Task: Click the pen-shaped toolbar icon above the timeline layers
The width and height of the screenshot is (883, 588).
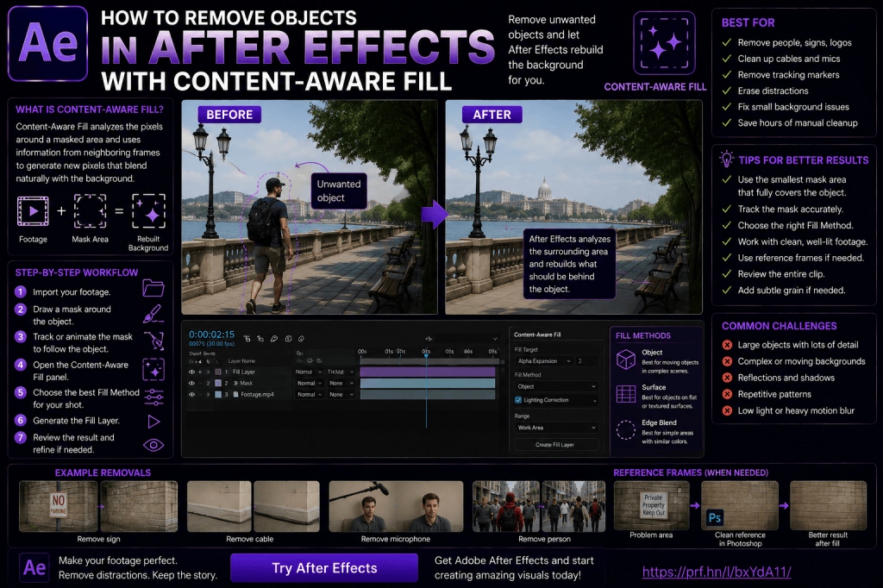Action: click(x=273, y=339)
